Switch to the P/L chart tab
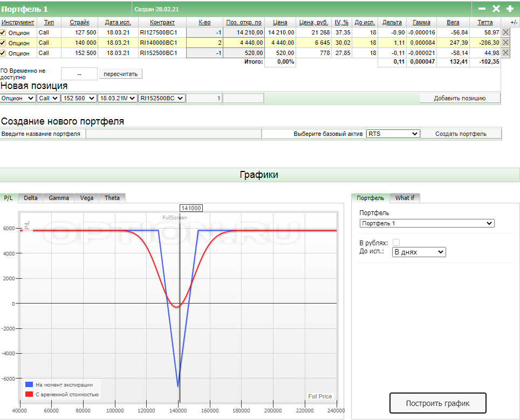 coord(8,198)
